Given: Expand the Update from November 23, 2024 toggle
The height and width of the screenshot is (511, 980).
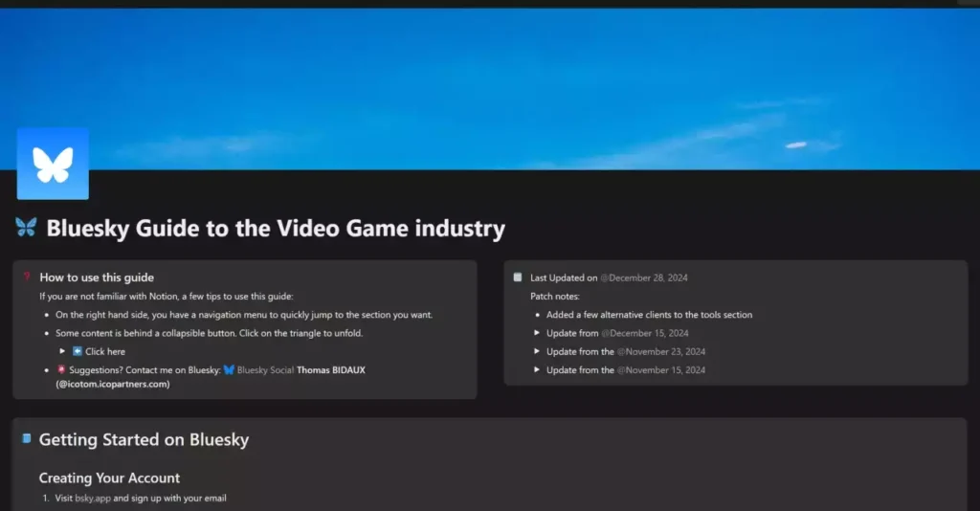Looking at the screenshot, I should point(537,351).
